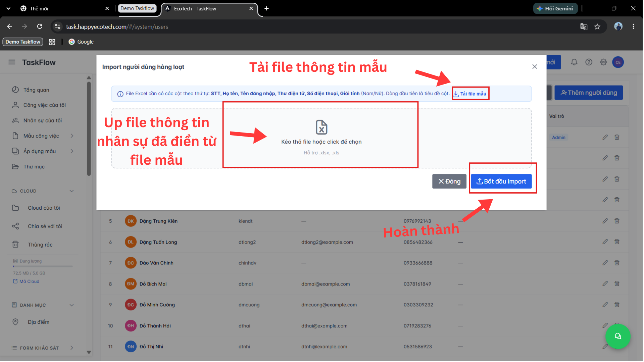Switch to the Thẻ mới browser tab
644x362 pixels.
[64, 8]
